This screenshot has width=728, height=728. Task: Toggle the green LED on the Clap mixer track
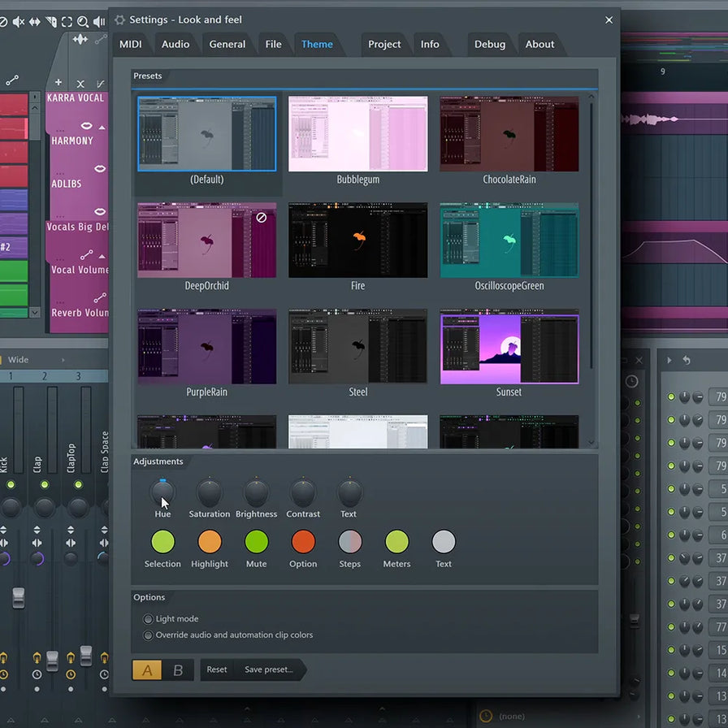[x=45, y=485]
